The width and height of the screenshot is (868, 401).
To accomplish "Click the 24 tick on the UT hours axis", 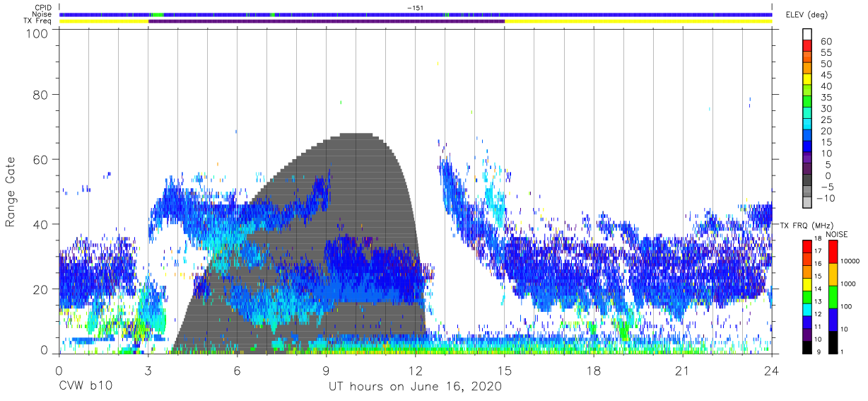I will pos(772,371).
